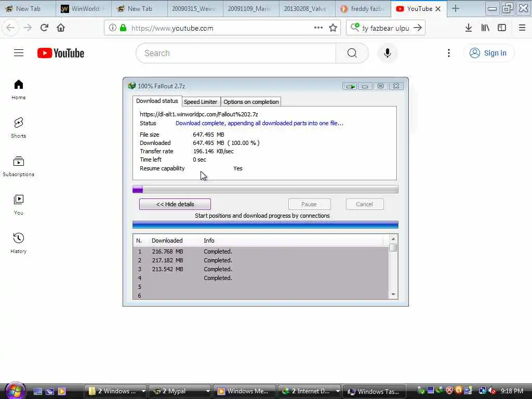The height and width of the screenshot is (399, 532).
Task: Switch to WinWorld browser tab
Action: pyautogui.click(x=84, y=9)
